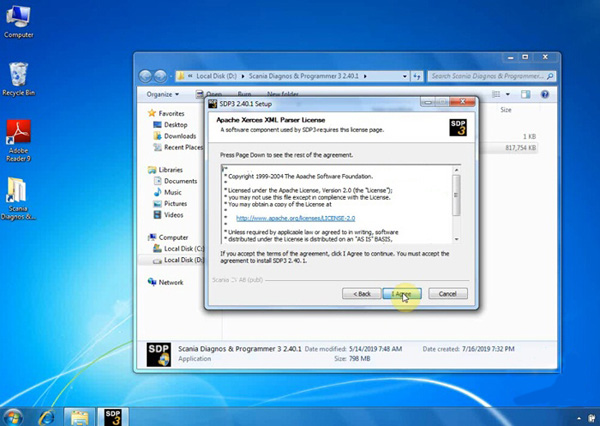This screenshot has width=600, height=426.
Task: Click the Size column header
Action: 505,110
